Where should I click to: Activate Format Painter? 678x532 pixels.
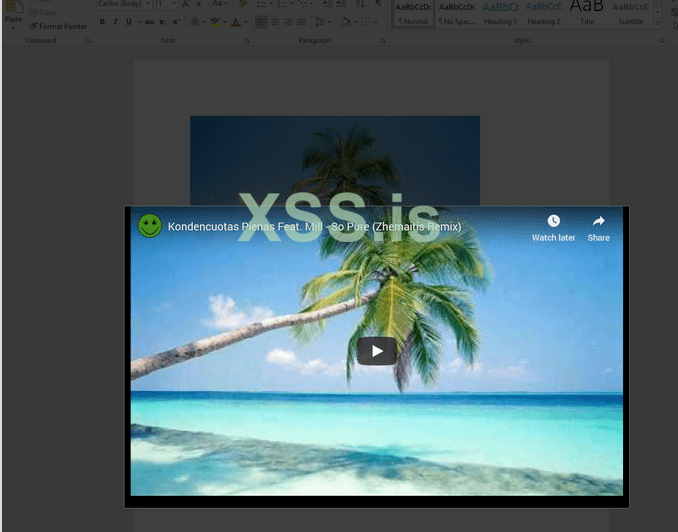coord(58,26)
